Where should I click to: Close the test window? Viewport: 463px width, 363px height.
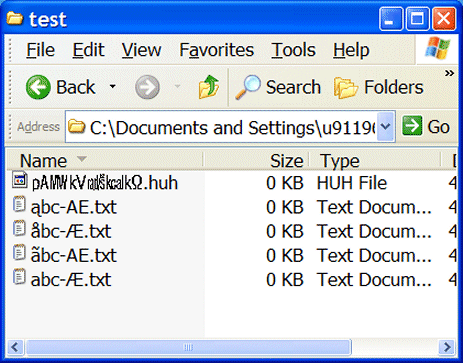click(444, 19)
